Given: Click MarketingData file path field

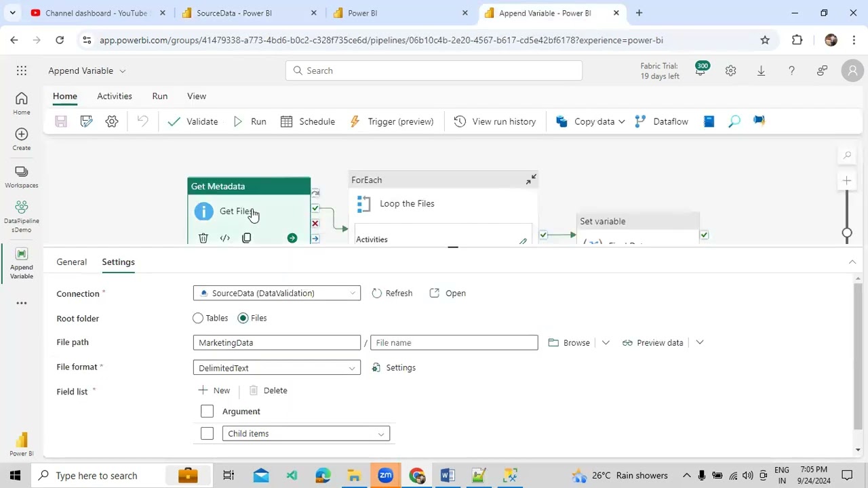Looking at the screenshot, I should point(277,343).
